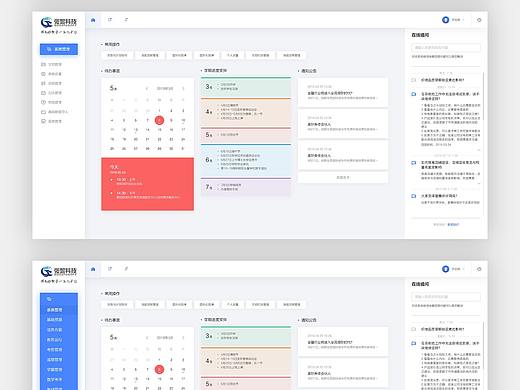Open the second icon tab in upper top bar
The image size is (520, 390).
click(110, 20)
